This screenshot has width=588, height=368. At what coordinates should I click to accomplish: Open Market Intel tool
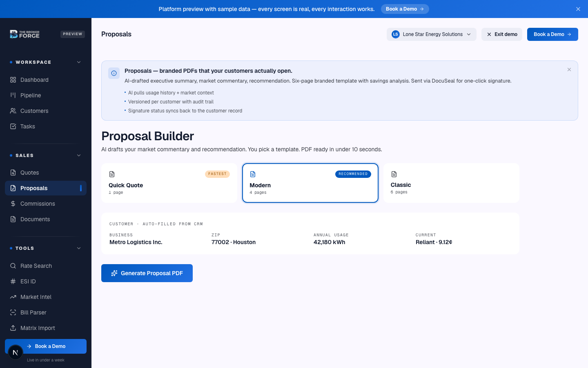[x=46, y=297]
